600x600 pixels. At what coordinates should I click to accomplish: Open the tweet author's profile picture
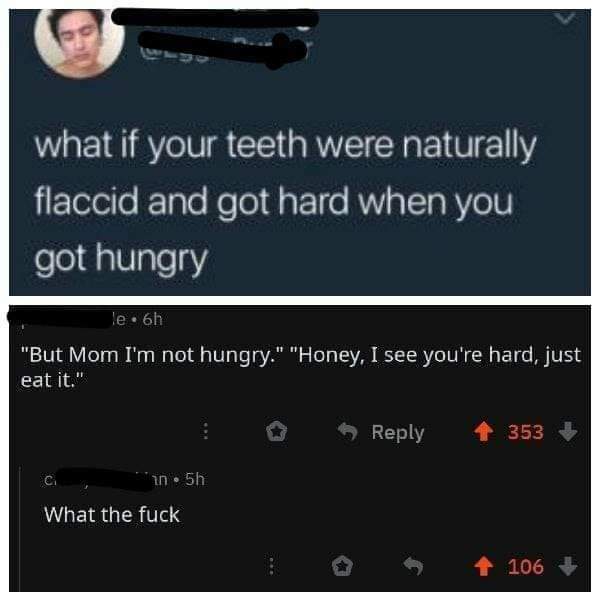[79, 43]
